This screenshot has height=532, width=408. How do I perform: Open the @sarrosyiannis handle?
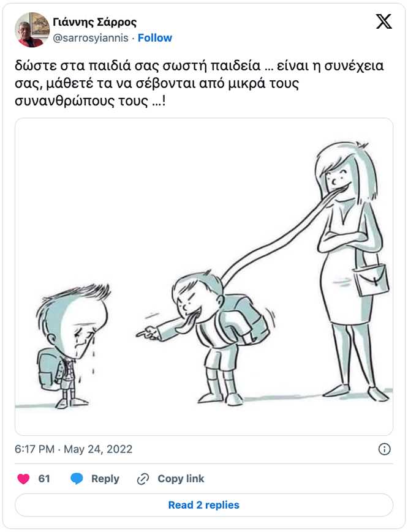pos(91,38)
